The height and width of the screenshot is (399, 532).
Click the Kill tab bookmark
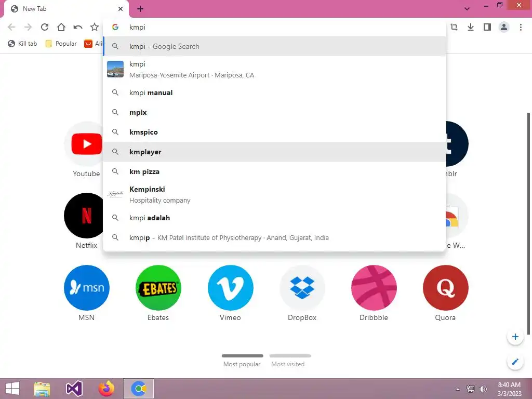pyautogui.click(x=22, y=44)
